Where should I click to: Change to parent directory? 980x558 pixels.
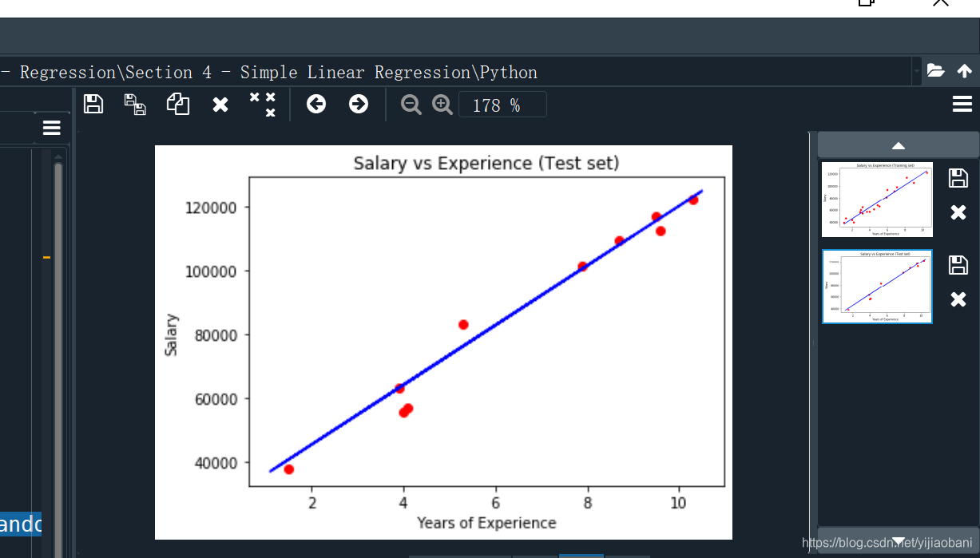pos(964,70)
